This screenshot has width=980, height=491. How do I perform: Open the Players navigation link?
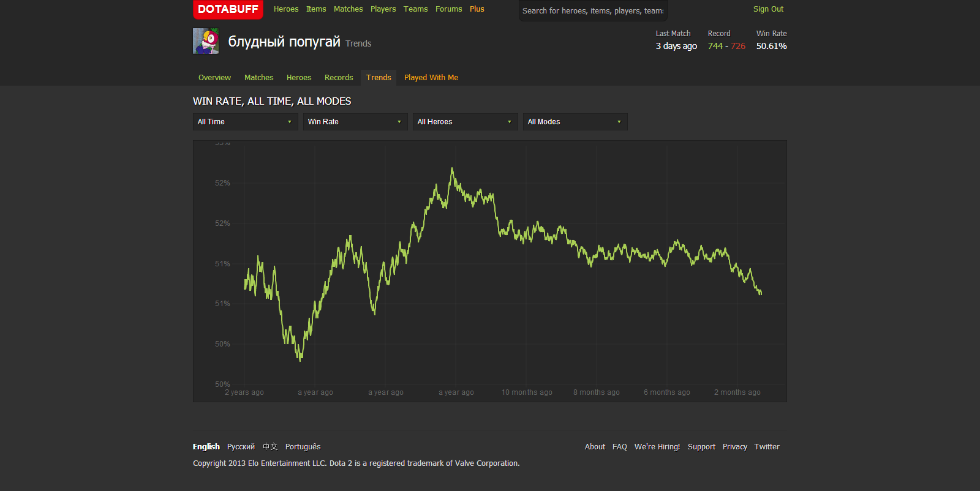[x=383, y=9]
